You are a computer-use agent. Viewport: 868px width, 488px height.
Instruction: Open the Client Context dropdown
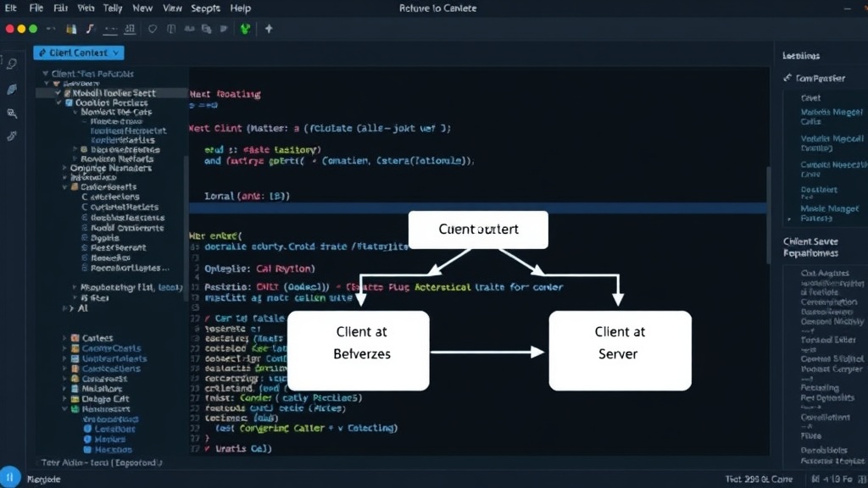[x=79, y=53]
